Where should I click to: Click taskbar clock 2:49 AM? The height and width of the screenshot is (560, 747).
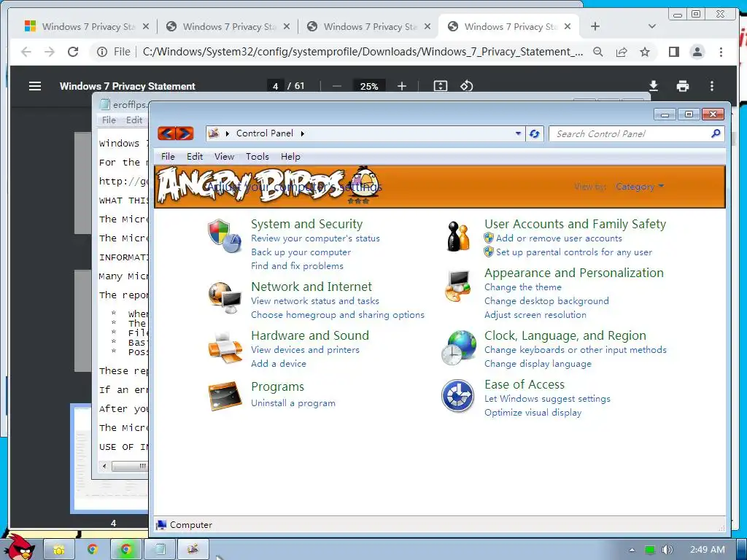[707, 550]
